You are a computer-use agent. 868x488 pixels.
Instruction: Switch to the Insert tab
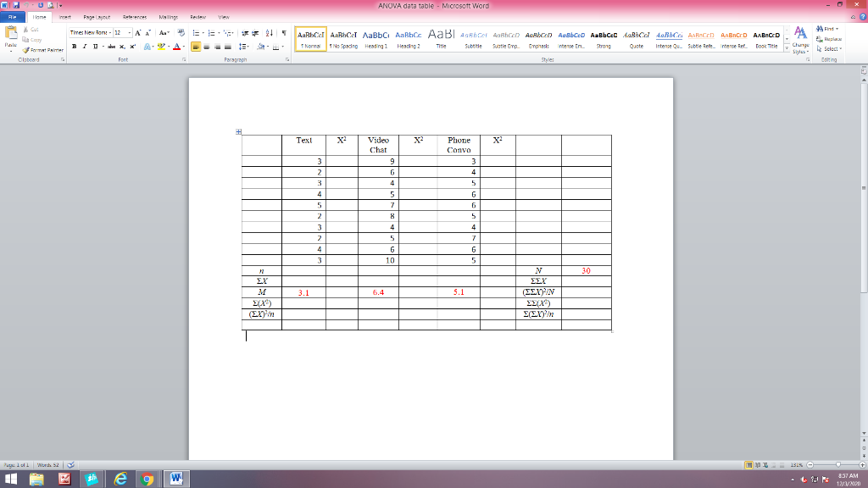[64, 17]
